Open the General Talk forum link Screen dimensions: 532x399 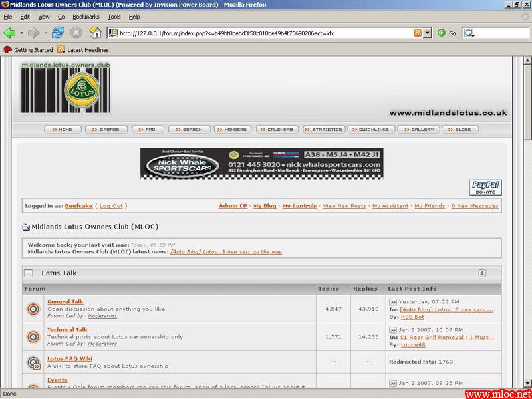click(x=65, y=301)
